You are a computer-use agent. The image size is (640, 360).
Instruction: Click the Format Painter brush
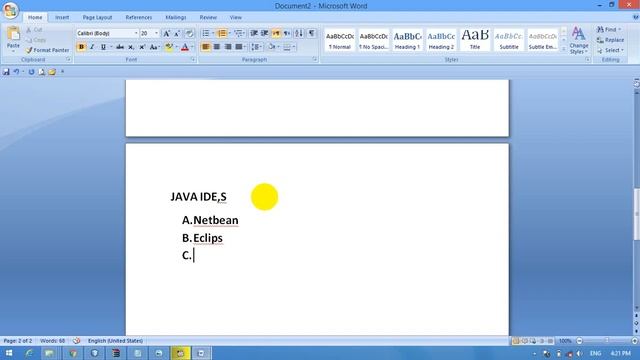[x=29, y=50]
